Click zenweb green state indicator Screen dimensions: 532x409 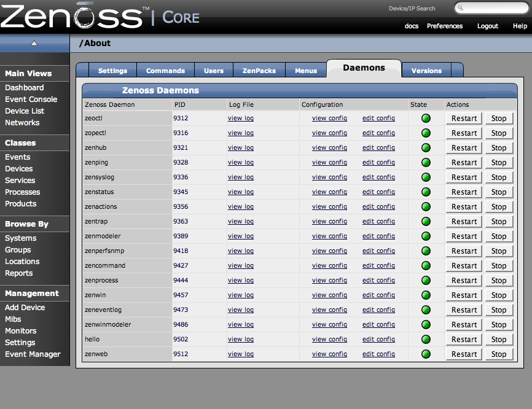[426, 354]
